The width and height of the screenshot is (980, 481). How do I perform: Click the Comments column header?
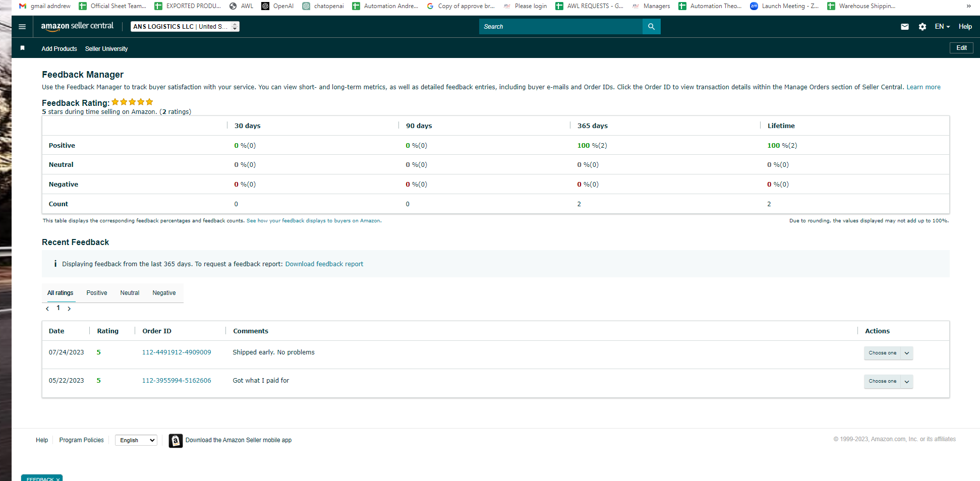point(251,331)
